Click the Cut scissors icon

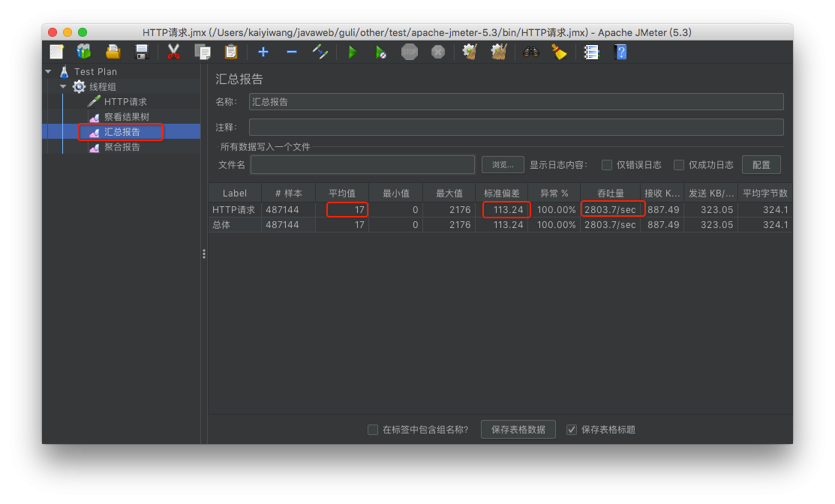tap(173, 52)
